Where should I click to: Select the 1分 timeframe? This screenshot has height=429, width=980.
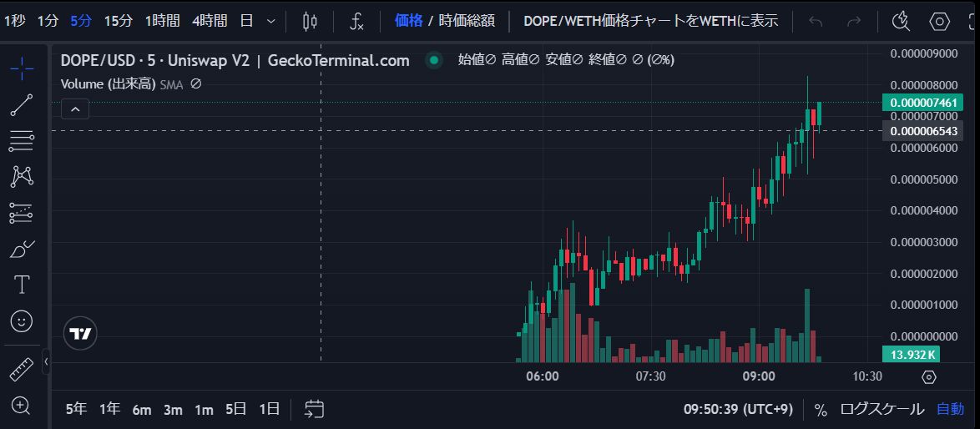pos(48,21)
